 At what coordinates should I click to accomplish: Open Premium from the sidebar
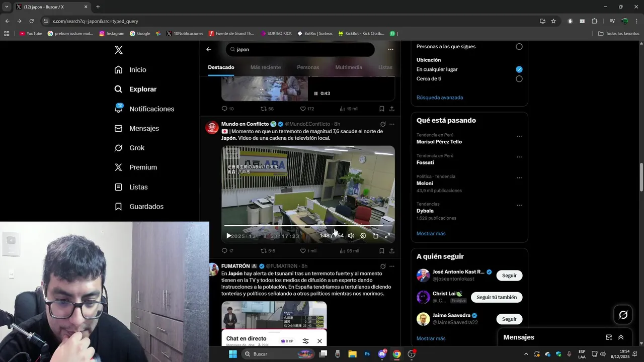click(x=136, y=167)
